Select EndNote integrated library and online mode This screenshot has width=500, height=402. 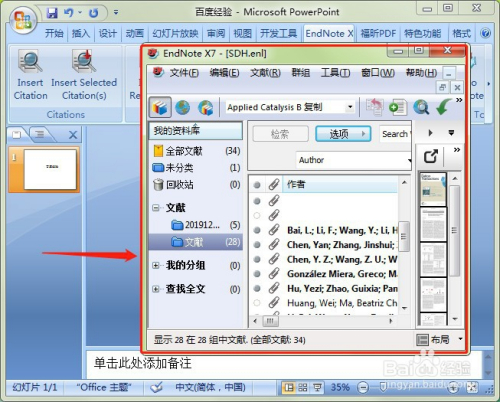(206, 108)
